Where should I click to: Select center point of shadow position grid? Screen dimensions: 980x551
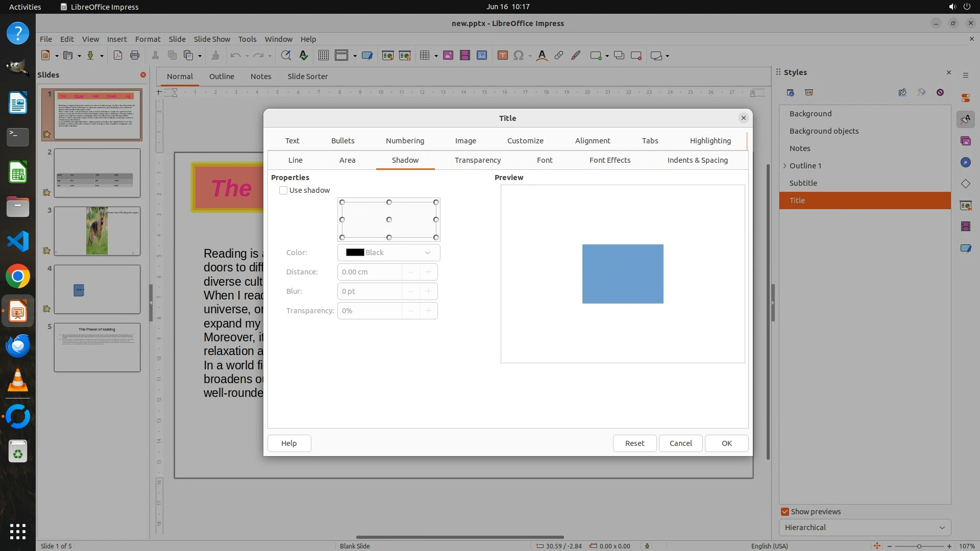point(389,220)
